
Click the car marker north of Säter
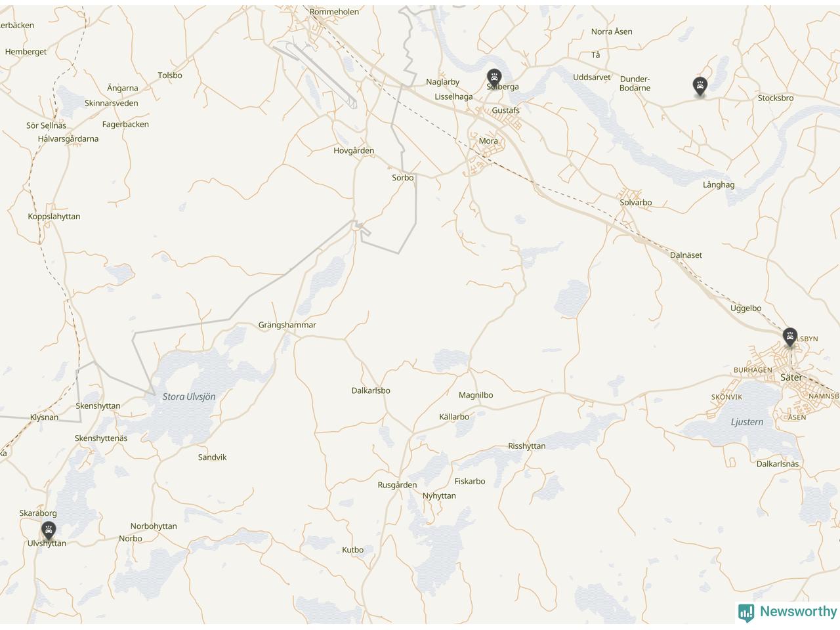coord(790,337)
